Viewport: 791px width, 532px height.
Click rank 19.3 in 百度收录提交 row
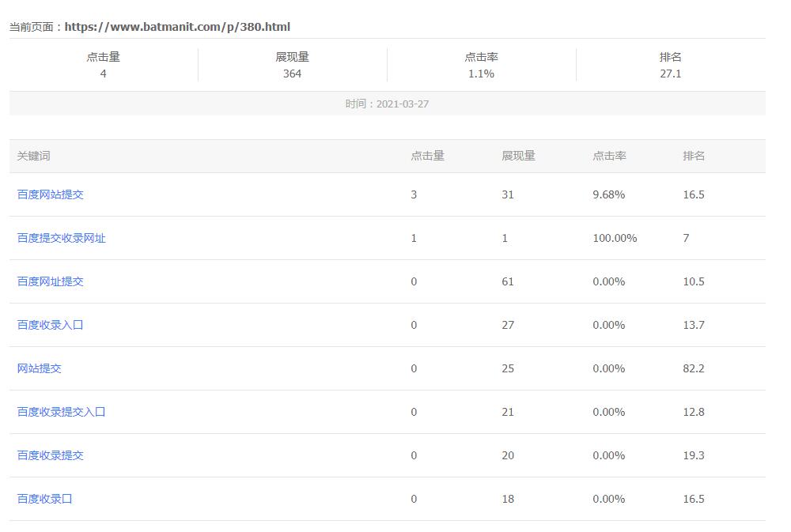click(x=694, y=455)
